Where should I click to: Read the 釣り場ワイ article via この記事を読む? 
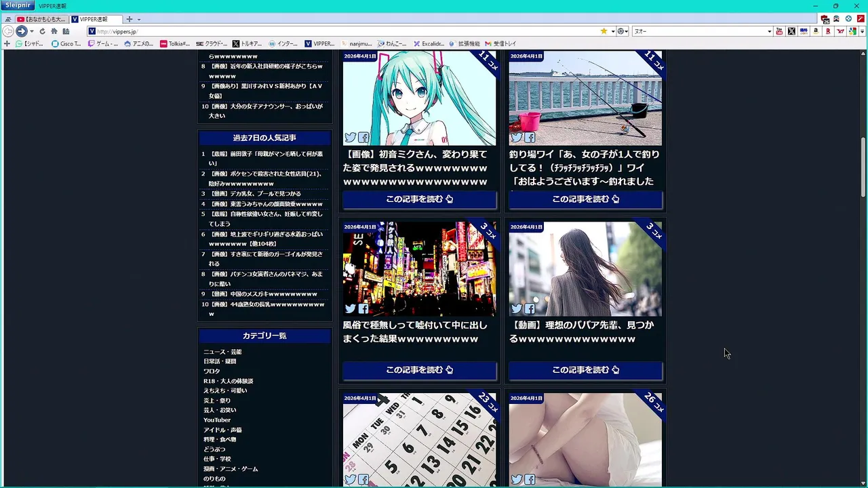coord(586,199)
